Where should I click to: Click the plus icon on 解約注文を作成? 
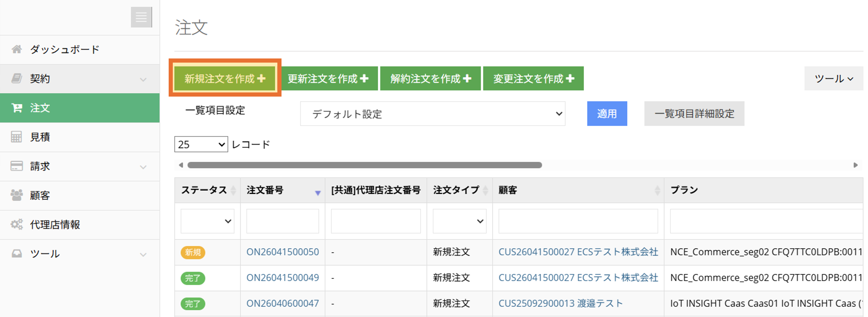click(x=467, y=79)
